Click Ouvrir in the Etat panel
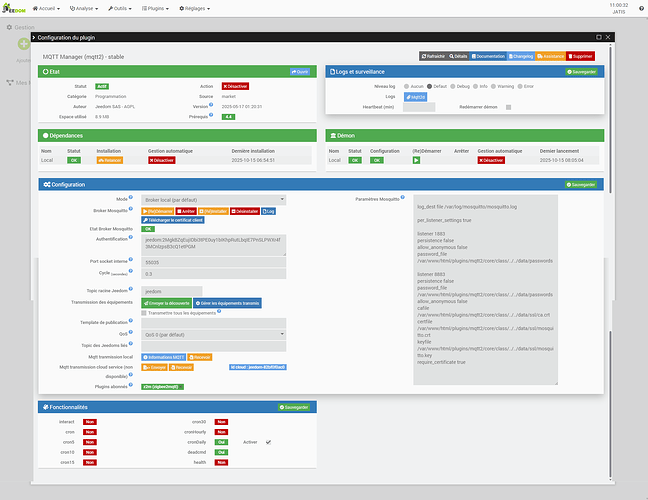648x500 pixels. click(300, 72)
